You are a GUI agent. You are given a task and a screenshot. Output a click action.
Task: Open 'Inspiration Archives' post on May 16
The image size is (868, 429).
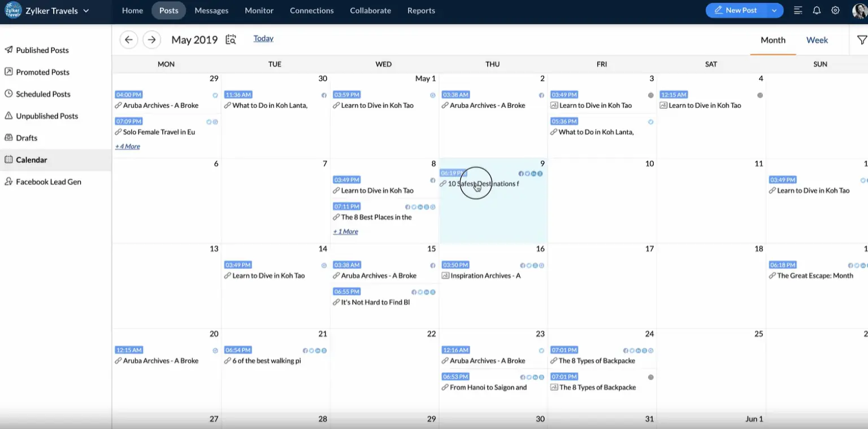(x=485, y=276)
